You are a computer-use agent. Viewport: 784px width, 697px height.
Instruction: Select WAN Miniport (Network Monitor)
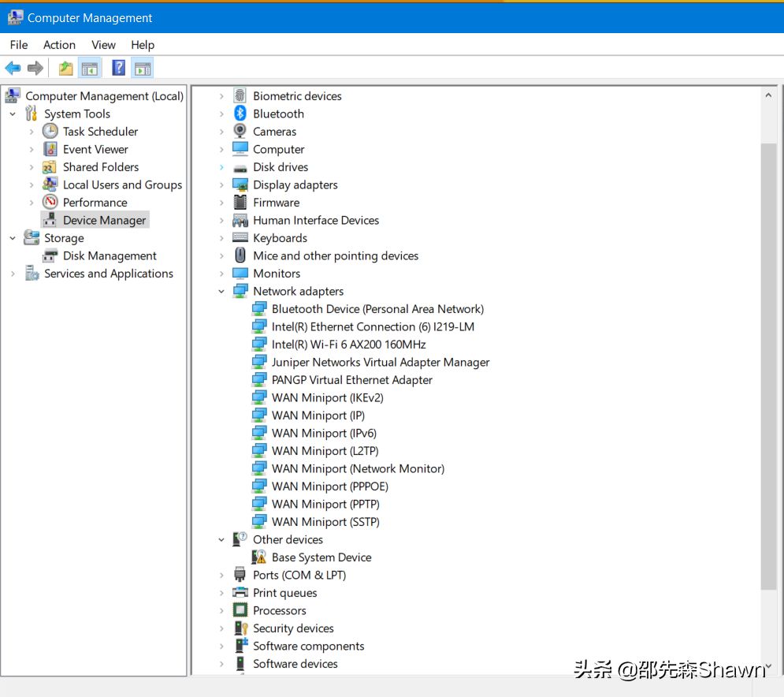click(358, 468)
